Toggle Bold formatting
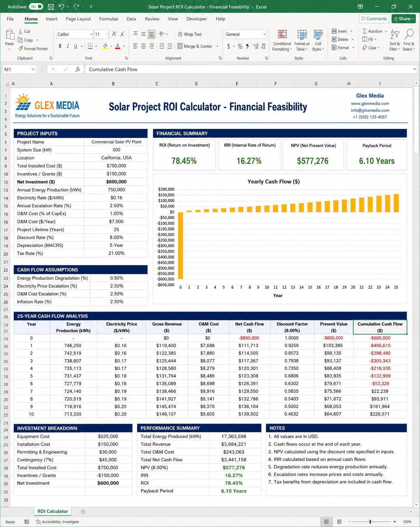The image size is (420, 527). (x=60, y=46)
